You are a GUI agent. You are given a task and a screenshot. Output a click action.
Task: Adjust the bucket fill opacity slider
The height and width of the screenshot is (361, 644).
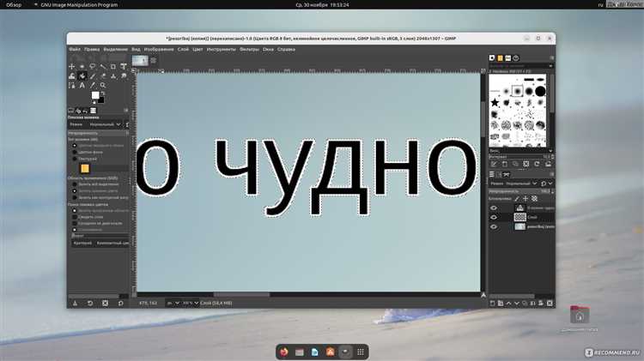coord(98,133)
